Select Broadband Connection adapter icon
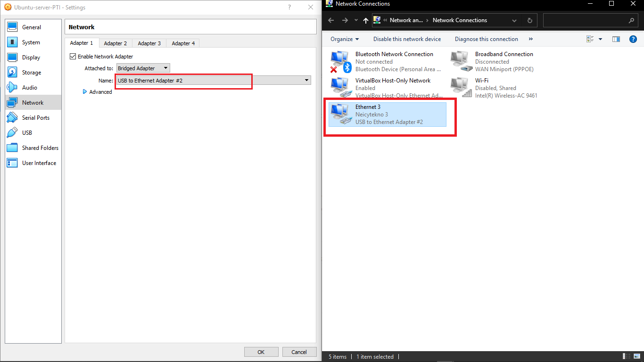This screenshot has height=362, width=644. click(x=461, y=61)
